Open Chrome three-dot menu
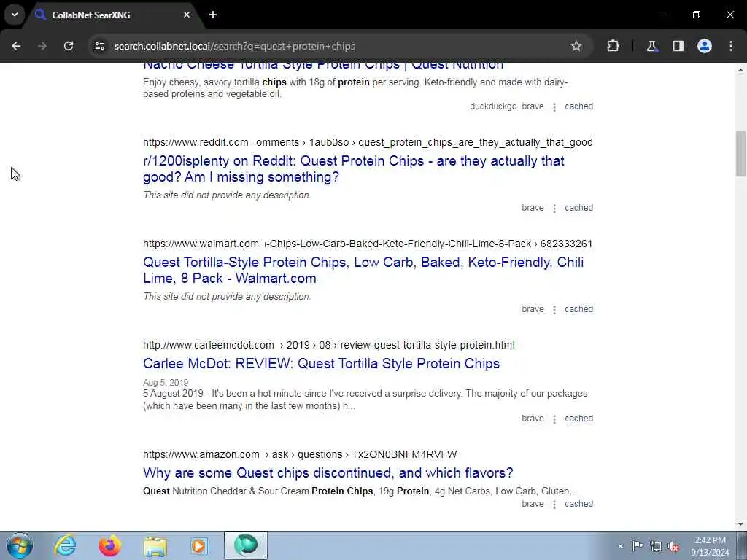Image resolution: width=747 pixels, height=560 pixels. pyautogui.click(x=731, y=46)
